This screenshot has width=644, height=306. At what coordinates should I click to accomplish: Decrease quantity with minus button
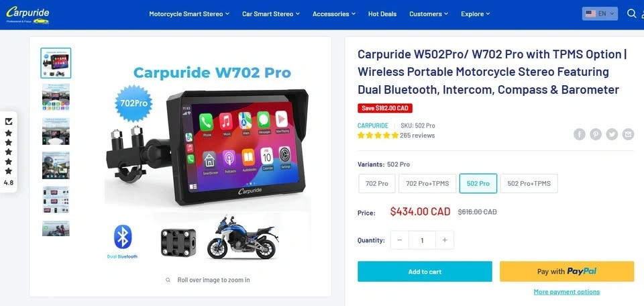click(x=400, y=240)
